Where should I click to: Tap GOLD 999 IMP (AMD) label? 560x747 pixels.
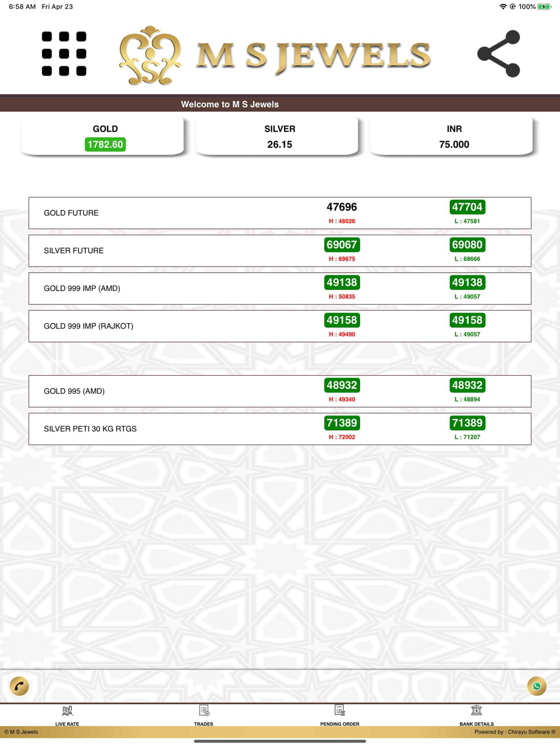pos(82,288)
